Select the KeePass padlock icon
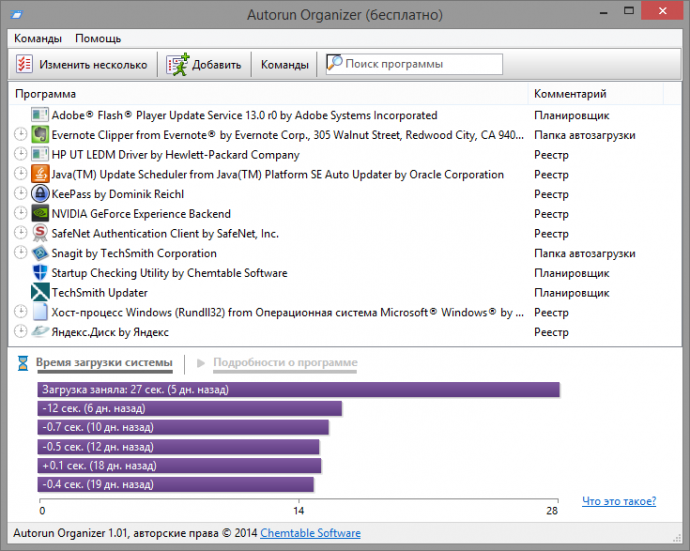This screenshot has width=690, height=551. 40,193
